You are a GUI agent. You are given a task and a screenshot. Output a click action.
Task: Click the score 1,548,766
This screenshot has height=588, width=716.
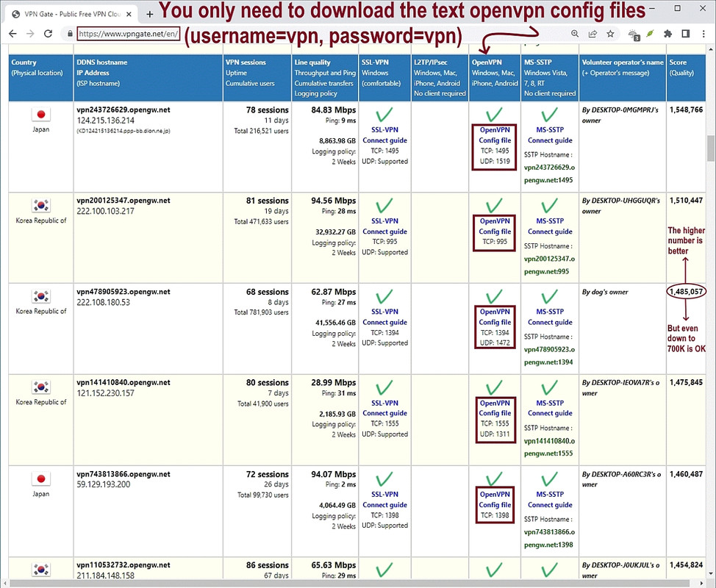click(x=686, y=110)
